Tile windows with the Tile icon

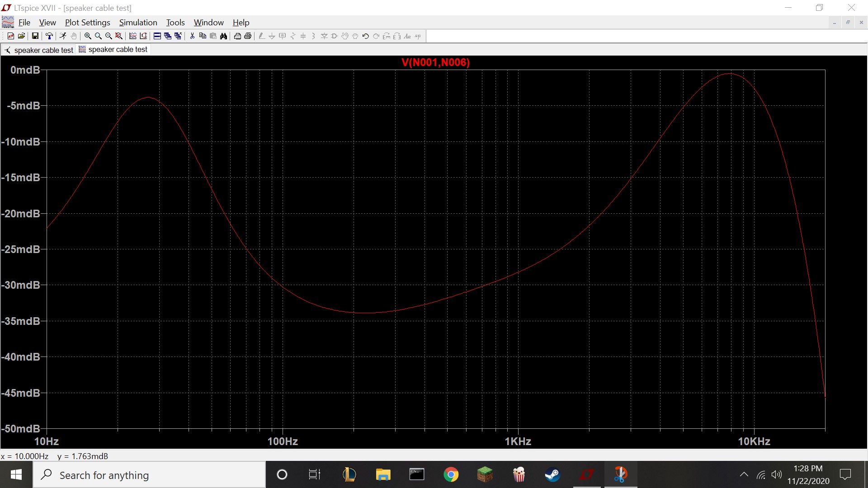tap(157, 36)
